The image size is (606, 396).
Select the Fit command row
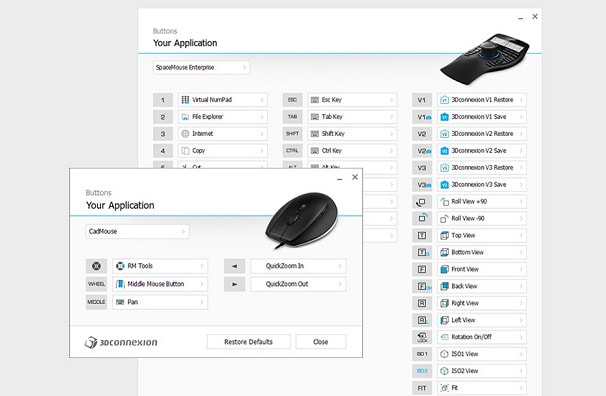click(x=482, y=388)
